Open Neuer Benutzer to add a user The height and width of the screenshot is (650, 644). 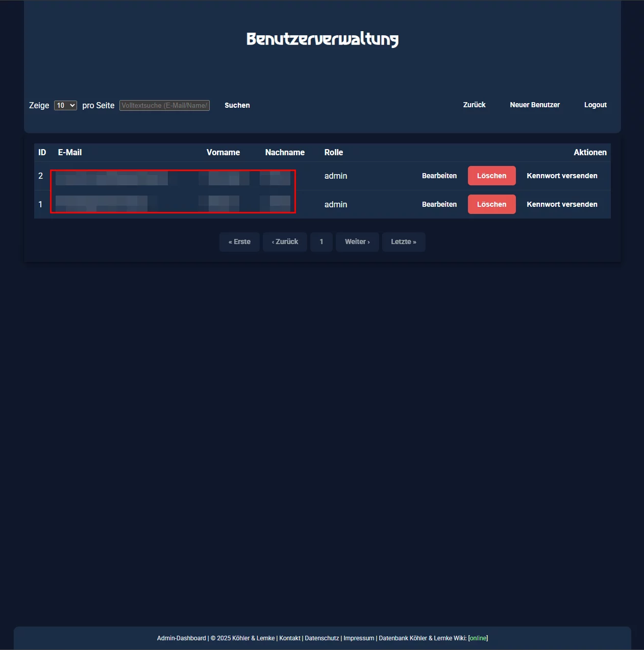(x=534, y=105)
